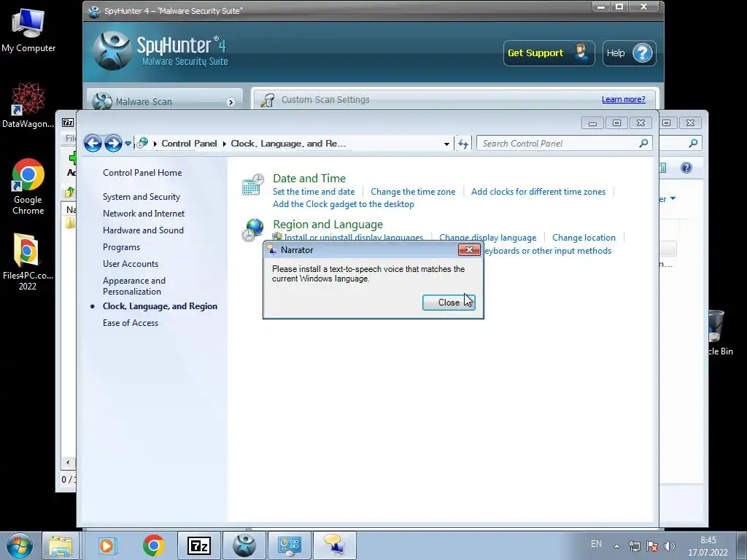Click help icon in 7-Zip window behind
Image resolution: width=747 pixels, height=560 pixels.
(x=686, y=168)
